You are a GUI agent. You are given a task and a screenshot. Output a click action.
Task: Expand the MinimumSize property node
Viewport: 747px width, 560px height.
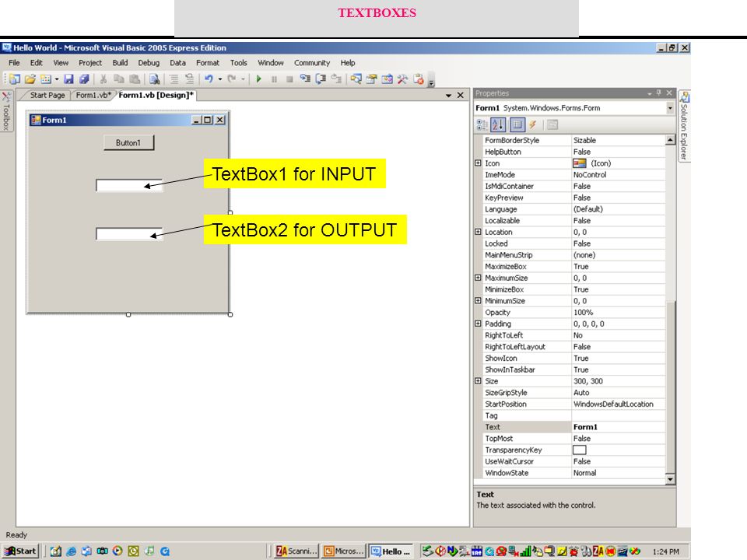click(478, 300)
